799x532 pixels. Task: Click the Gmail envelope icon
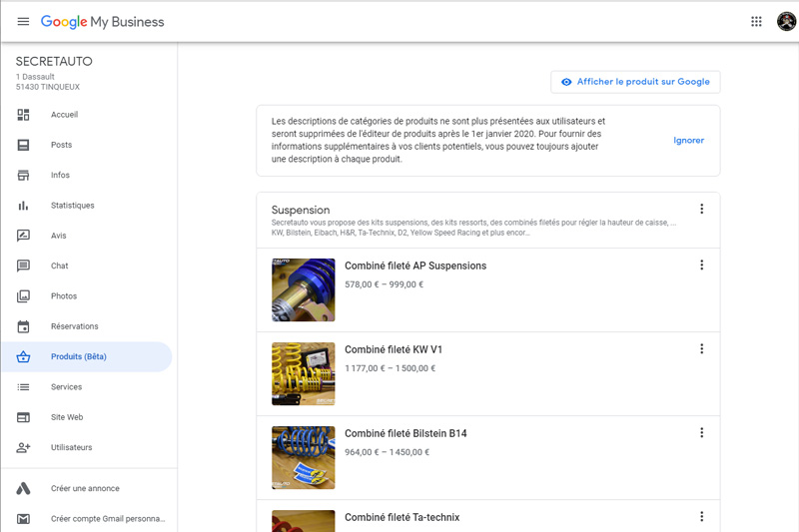point(23,519)
